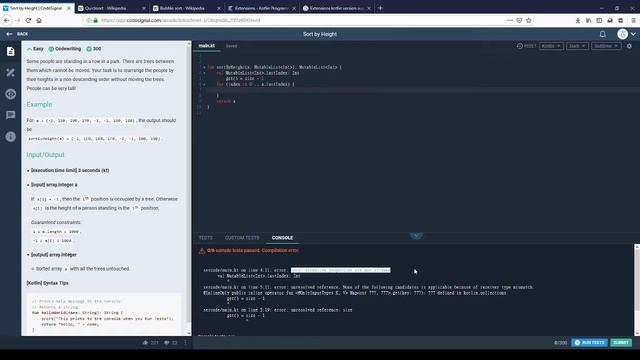This screenshot has width=640, height=360.
Task: Go back with the BACK arrow
Action: coord(17,34)
